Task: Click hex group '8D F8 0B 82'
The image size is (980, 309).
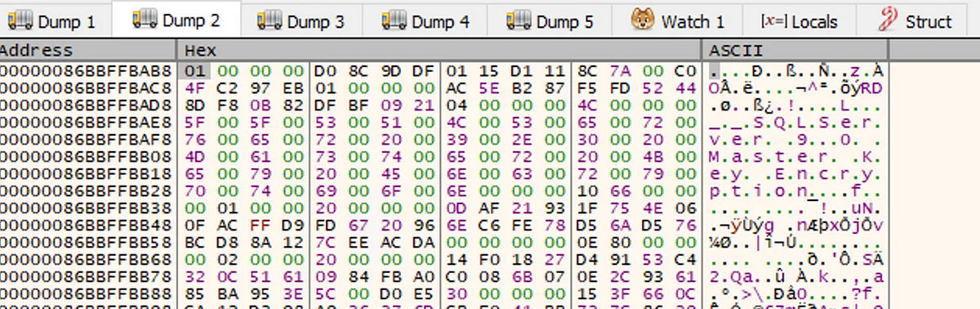Action: [244, 105]
